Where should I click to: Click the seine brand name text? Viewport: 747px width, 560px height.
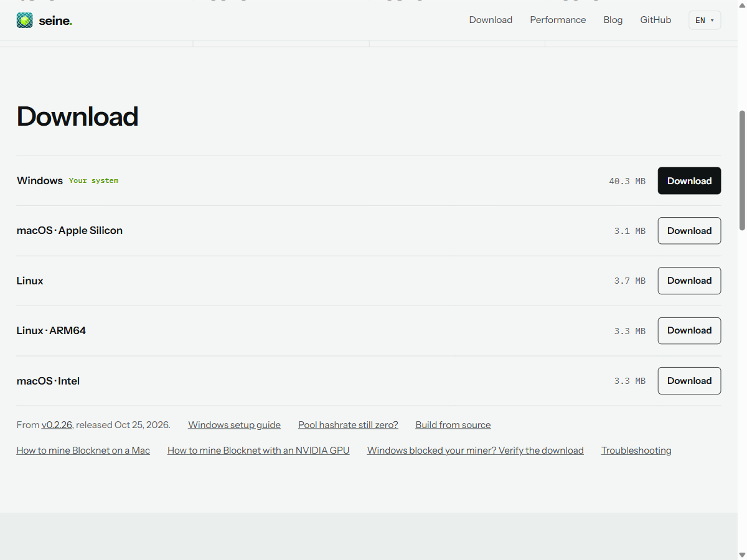click(55, 21)
